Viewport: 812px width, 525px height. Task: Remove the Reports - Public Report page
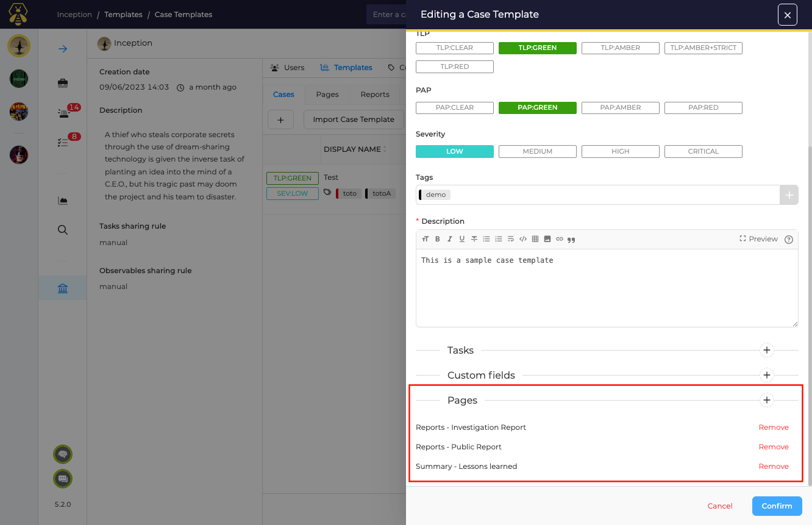click(x=774, y=447)
